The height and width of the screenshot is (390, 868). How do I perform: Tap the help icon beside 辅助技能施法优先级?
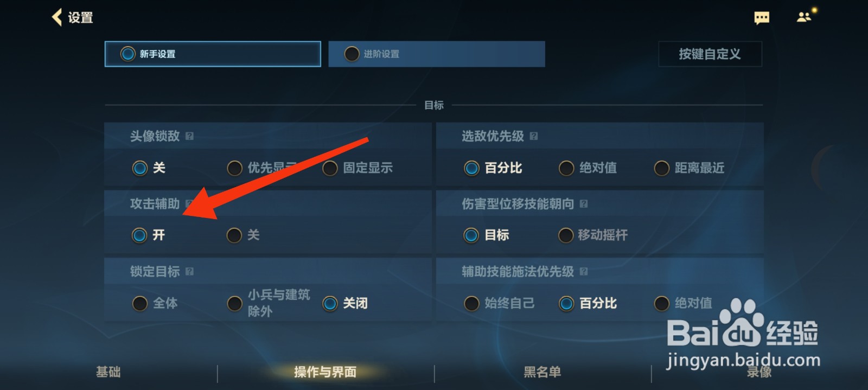point(584,271)
